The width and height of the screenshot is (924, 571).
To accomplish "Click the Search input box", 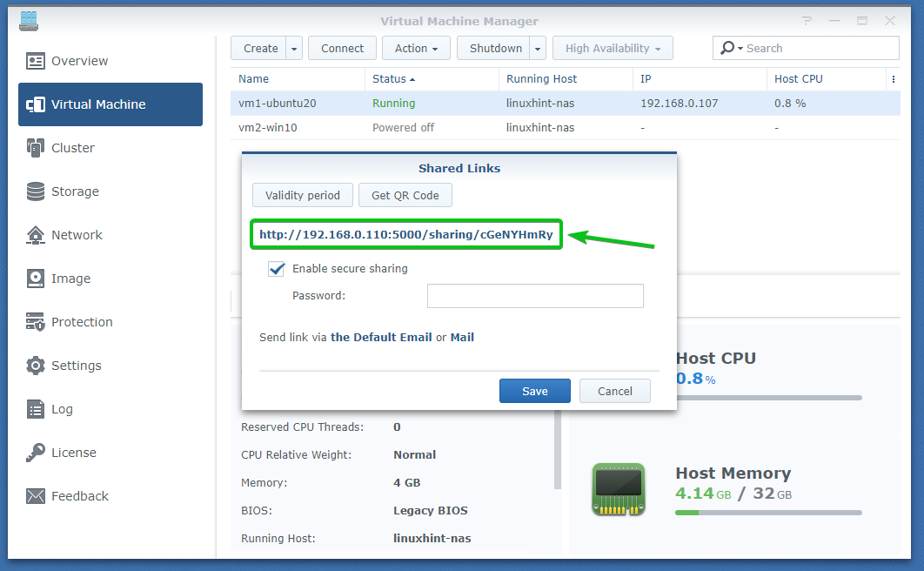I will point(806,48).
